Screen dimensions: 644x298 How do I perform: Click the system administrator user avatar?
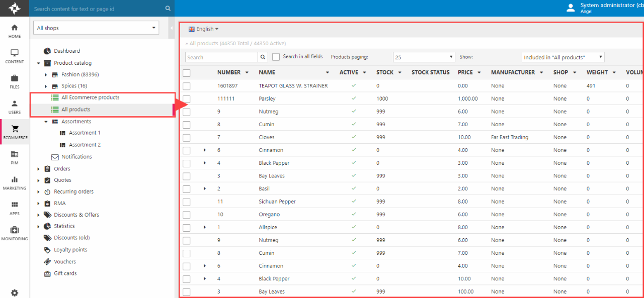[571, 8]
